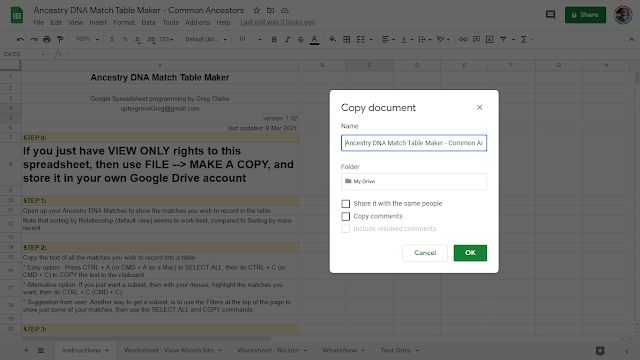Open the text rotation dropdown
This screenshot has width=640, height=360.
pyautogui.click(x=443, y=40)
